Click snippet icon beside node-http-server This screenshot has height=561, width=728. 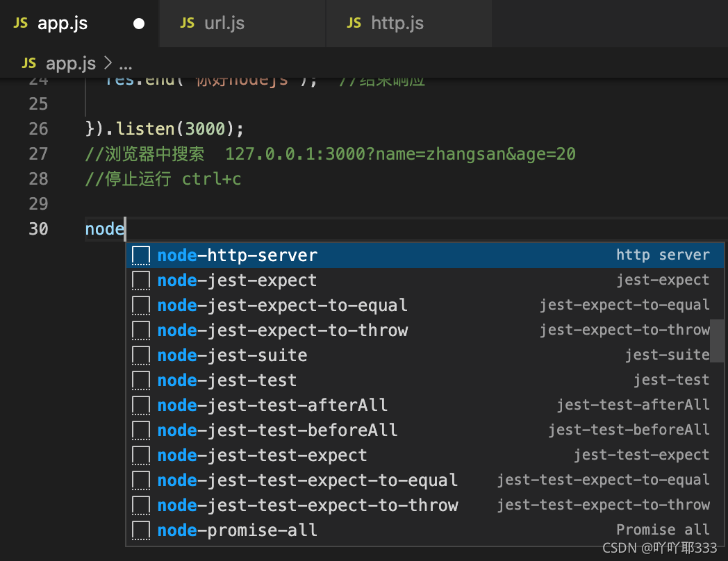(141, 256)
